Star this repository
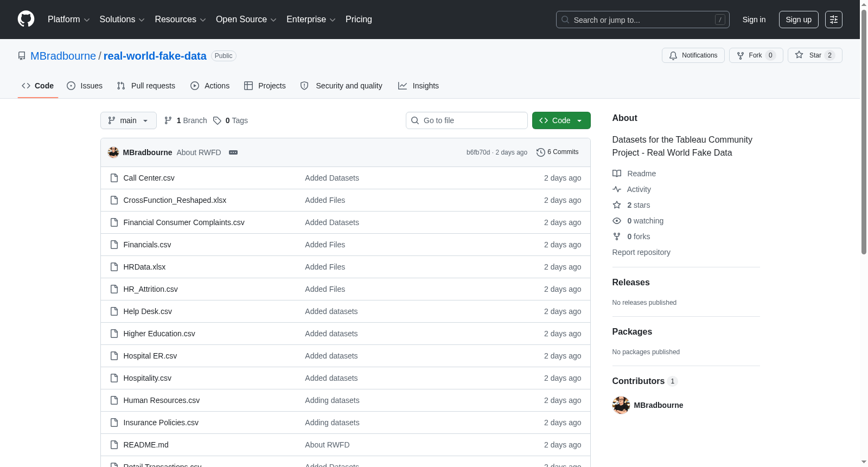Screen dimensions: 868x467 tap(815, 55)
